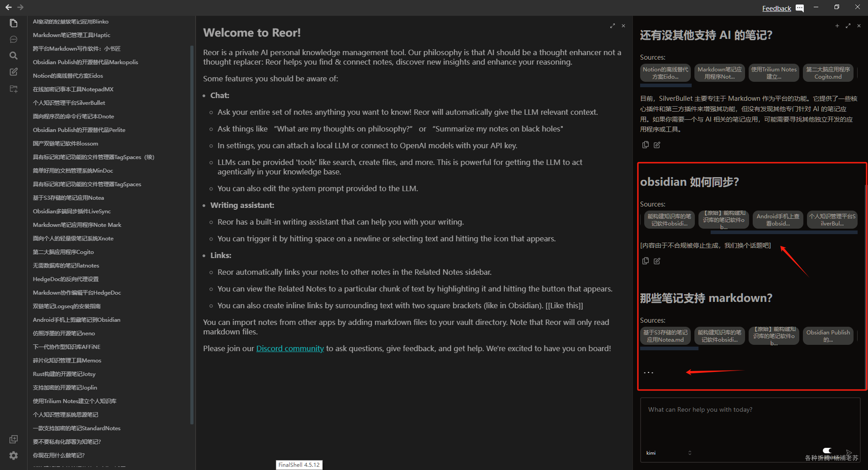Open note '基于S3存储的笔记应用Notea'
This screenshot has height=470, width=868.
[68, 198]
